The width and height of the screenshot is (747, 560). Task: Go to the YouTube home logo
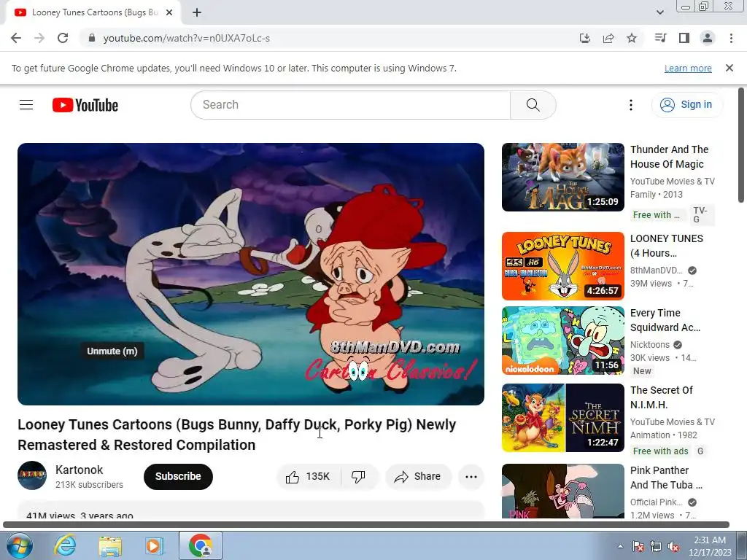coord(85,105)
